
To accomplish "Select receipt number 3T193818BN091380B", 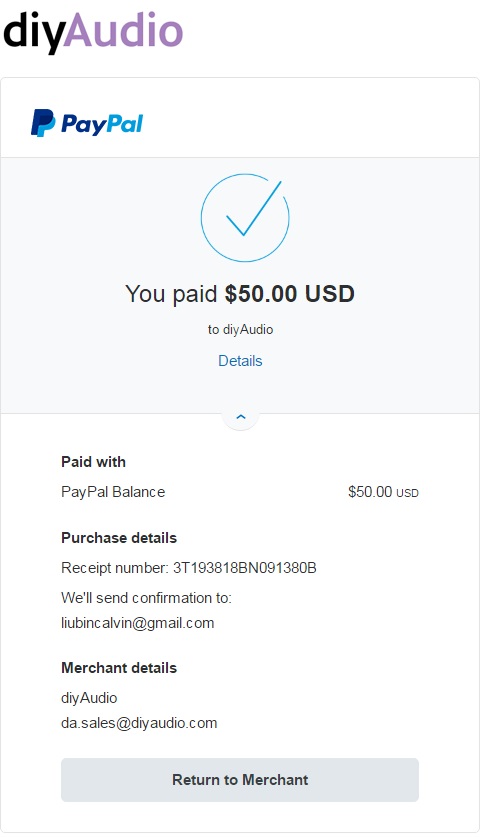I will tap(245, 568).
